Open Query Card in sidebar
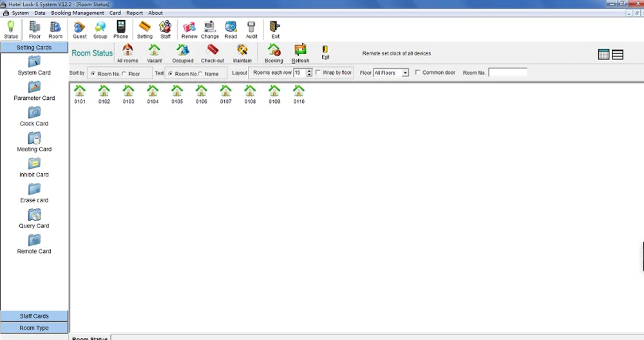The width and height of the screenshot is (644, 340). [x=34, y=219]
